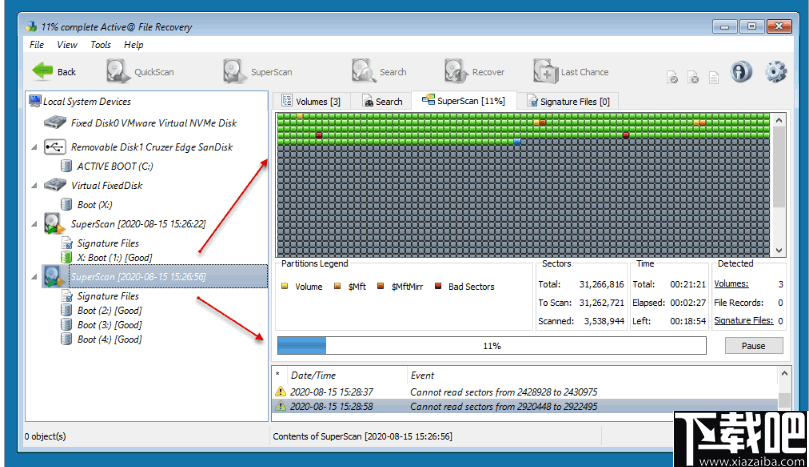Screen dimensions: 809x467
Task: Open Signature Files under the 15:26:56 scan
Action: (x=108, y=296)
